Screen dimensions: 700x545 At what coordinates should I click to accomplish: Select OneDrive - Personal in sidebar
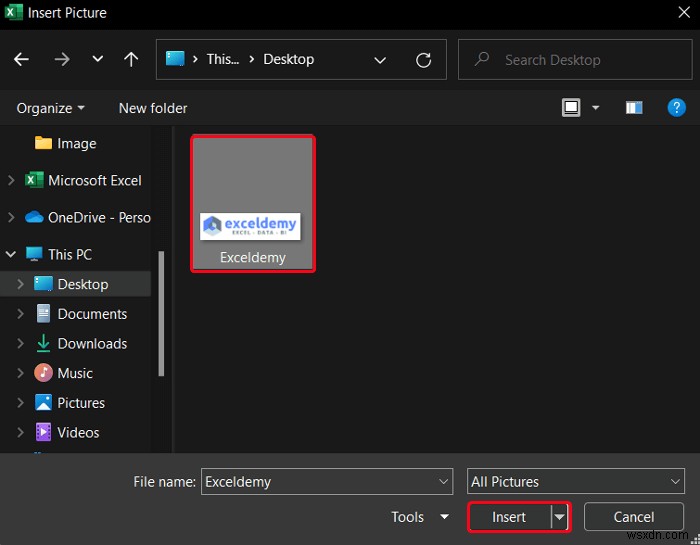click(88, 217)
